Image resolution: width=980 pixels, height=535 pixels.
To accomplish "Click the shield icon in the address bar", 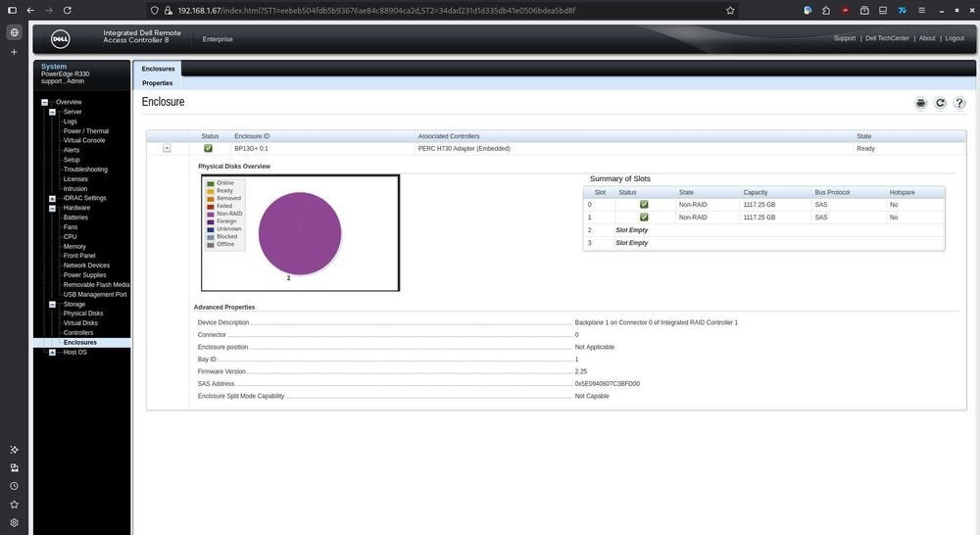I will (x=155, y=10).
